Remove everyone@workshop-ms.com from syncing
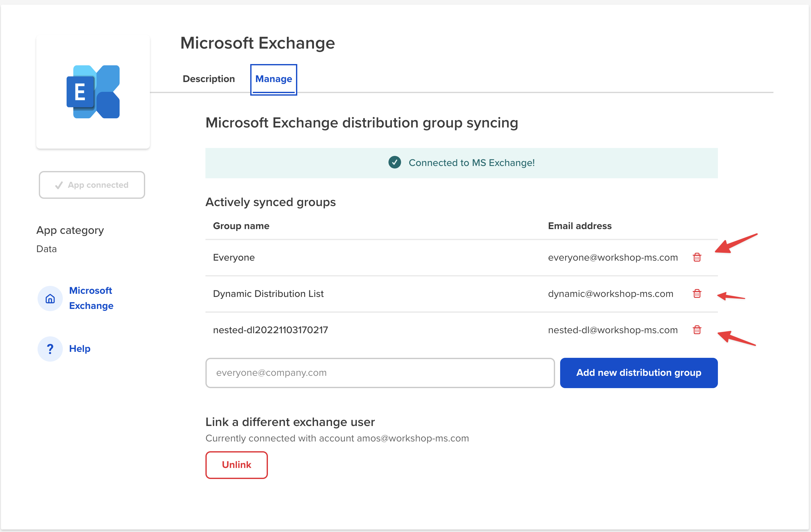This screenshot has width=811, height=532. (x=696, y=257)
